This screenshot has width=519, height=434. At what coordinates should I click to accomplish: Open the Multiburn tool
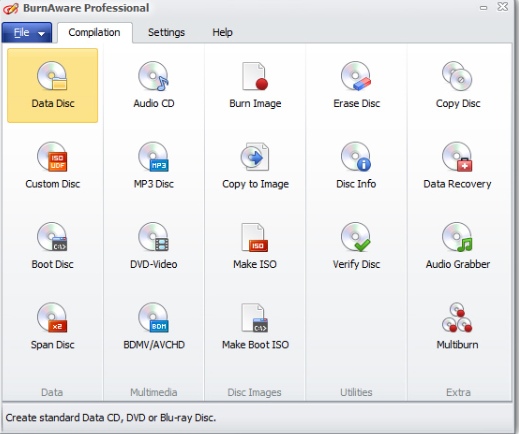coord(458,327)
